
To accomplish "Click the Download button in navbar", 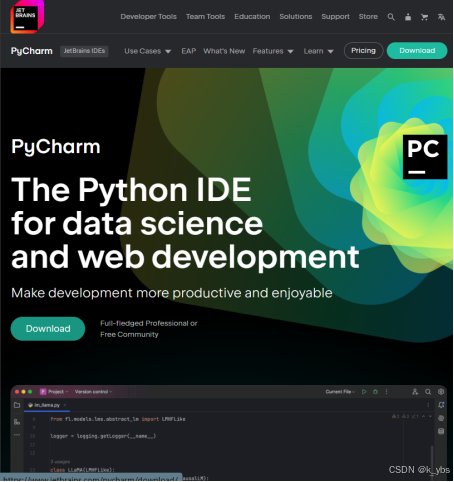I will 417,51.
